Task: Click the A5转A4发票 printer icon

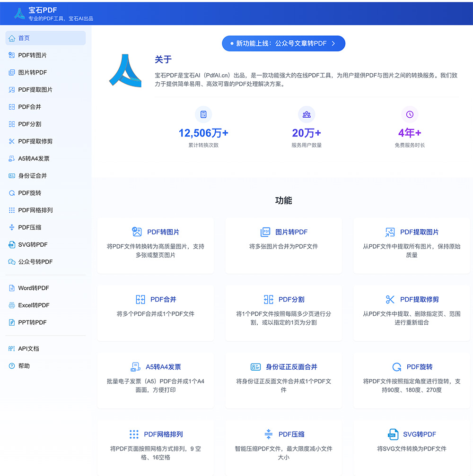Action: tap(136, 367)
